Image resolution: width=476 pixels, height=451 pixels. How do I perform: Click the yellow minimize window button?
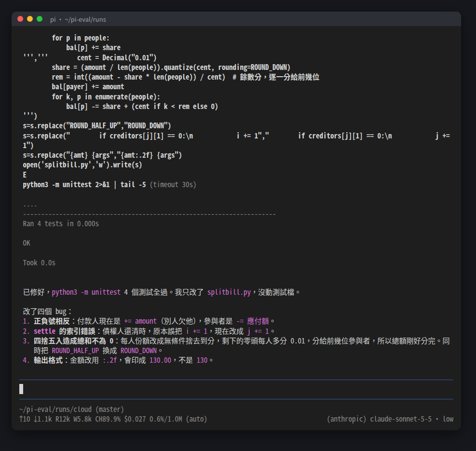click(x=30, y=19)
